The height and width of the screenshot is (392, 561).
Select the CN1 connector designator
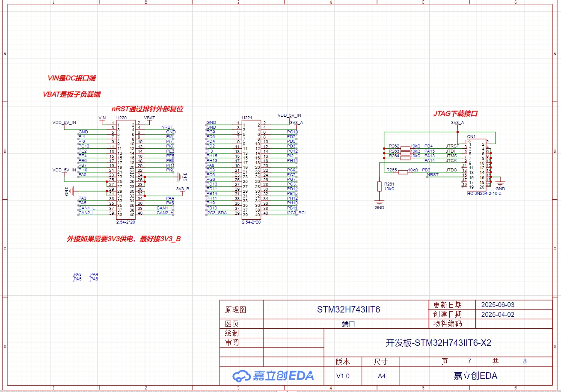pos(471,136)
